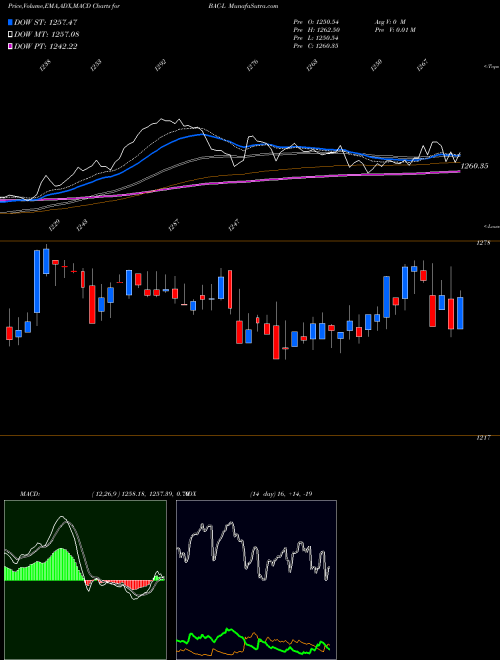The image size is (500, 660).
Task: Click the 1229 low value label below EMA chart
Action: (x=55, y=225)
